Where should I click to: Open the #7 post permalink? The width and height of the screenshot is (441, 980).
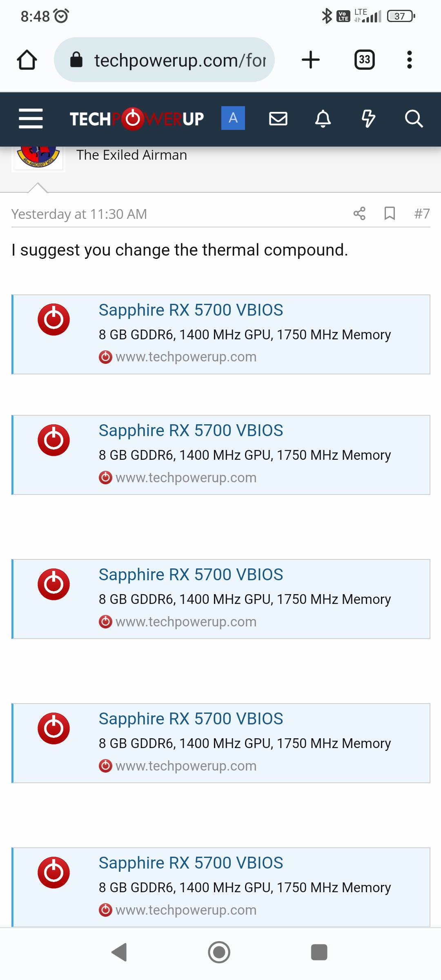point(422,214)
